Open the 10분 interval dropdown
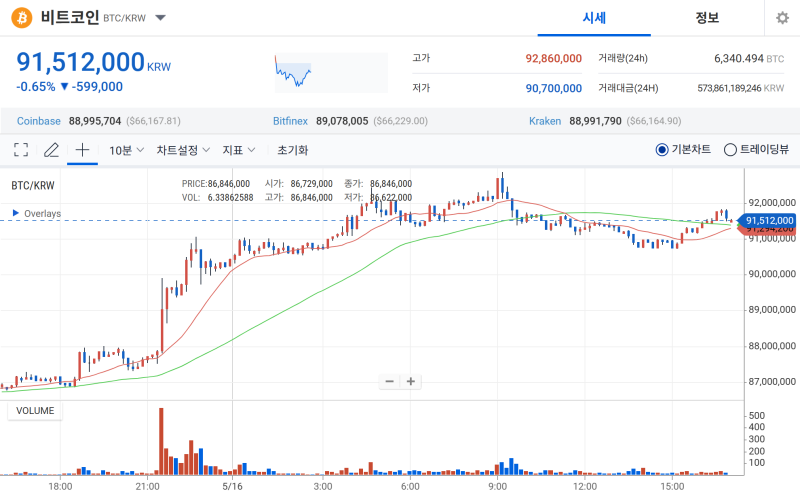The height and width of the screenshot is (499, 800). tap(126, 150)
